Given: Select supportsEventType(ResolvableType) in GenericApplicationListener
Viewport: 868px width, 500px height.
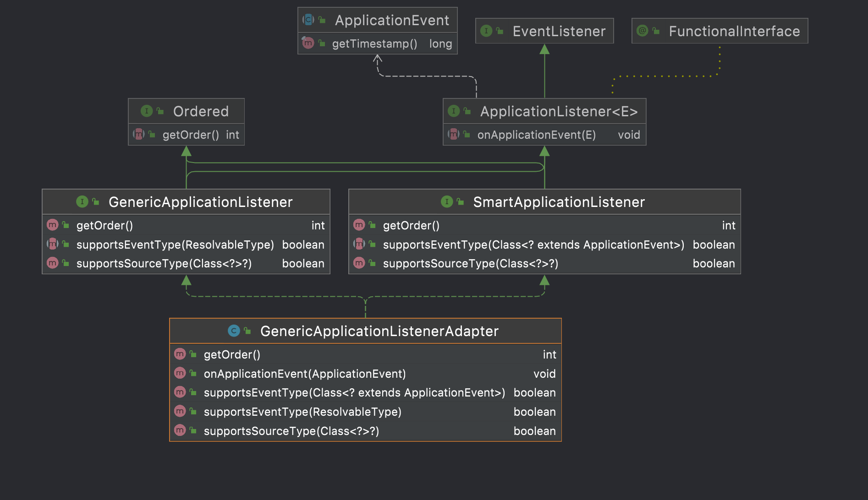Looking at the screenshot, I should point(175,245).
